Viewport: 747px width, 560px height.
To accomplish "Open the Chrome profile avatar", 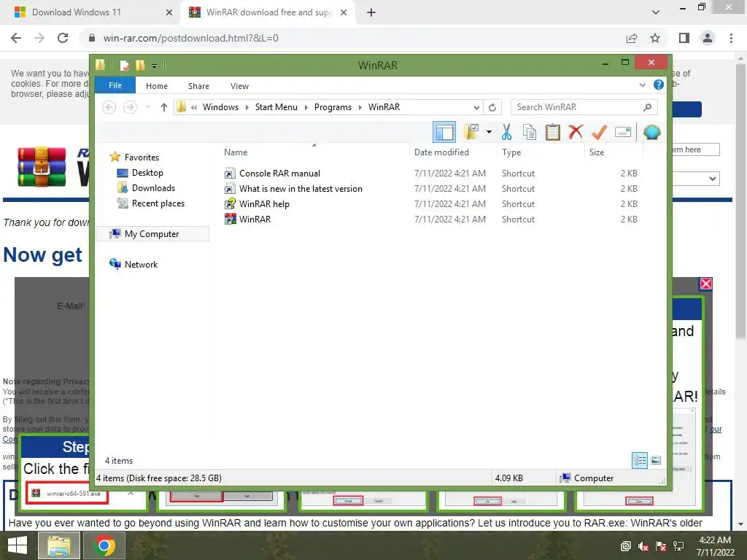I will point(708,38).
